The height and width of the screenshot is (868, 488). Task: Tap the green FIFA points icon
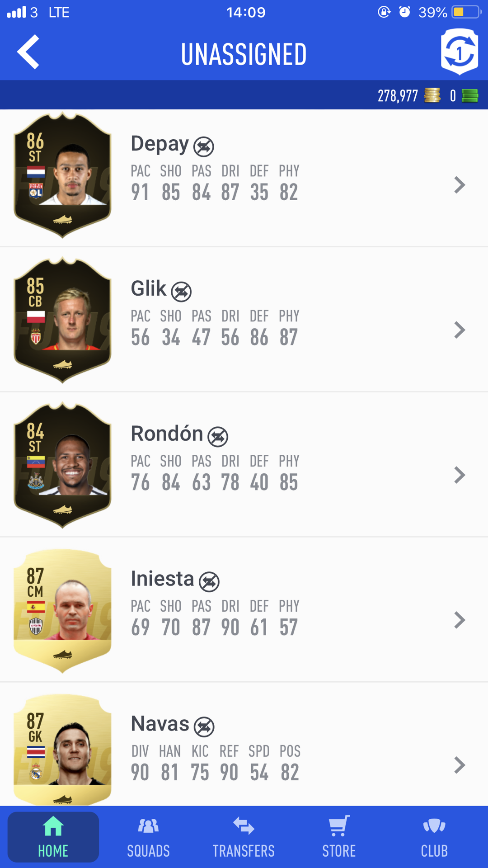coord(470,95)
